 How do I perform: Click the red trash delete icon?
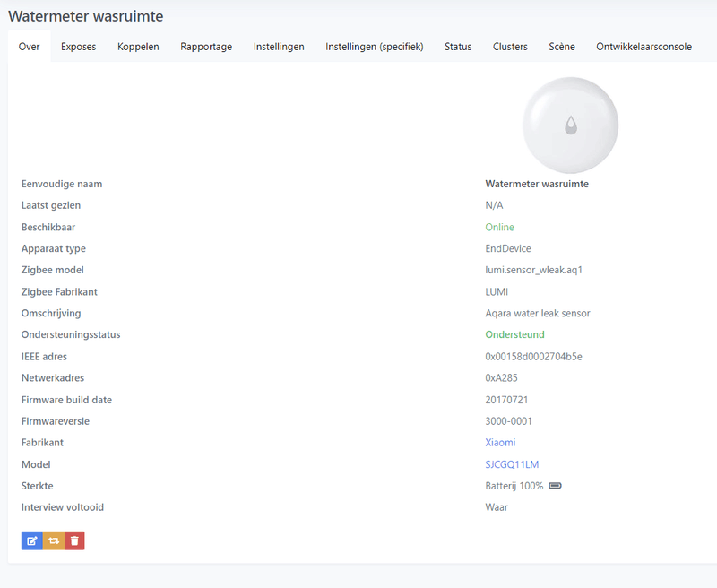[74, 540]
